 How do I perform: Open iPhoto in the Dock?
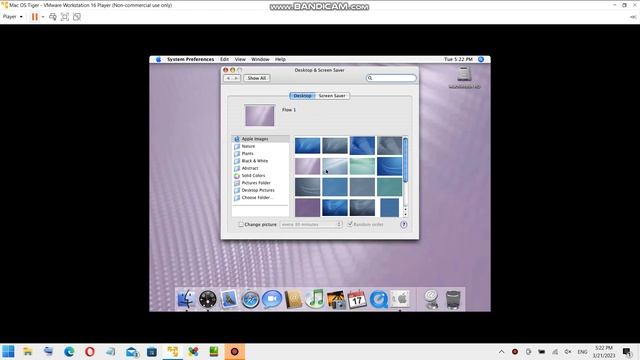(336, 300)
